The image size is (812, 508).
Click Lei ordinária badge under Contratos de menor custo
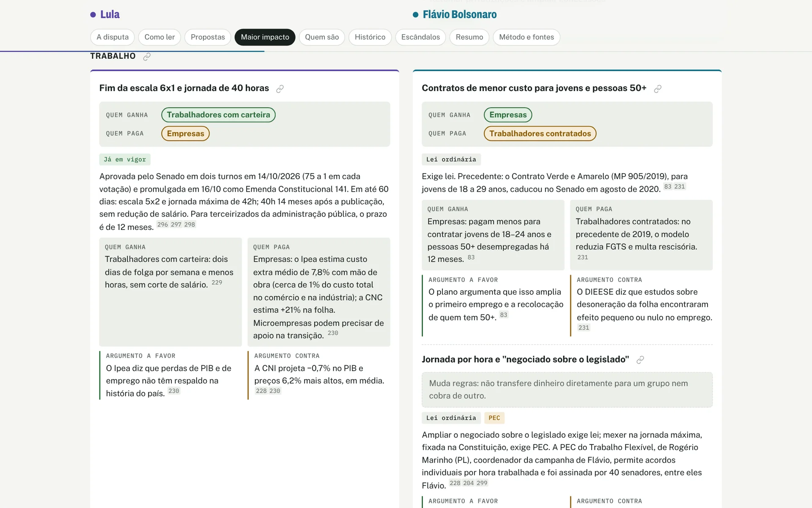[451, 160]
